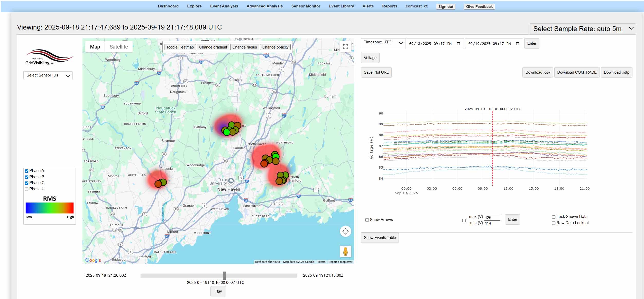Click the Download .csv button
This screenshot has width=644, height=299.
point(537,72)
